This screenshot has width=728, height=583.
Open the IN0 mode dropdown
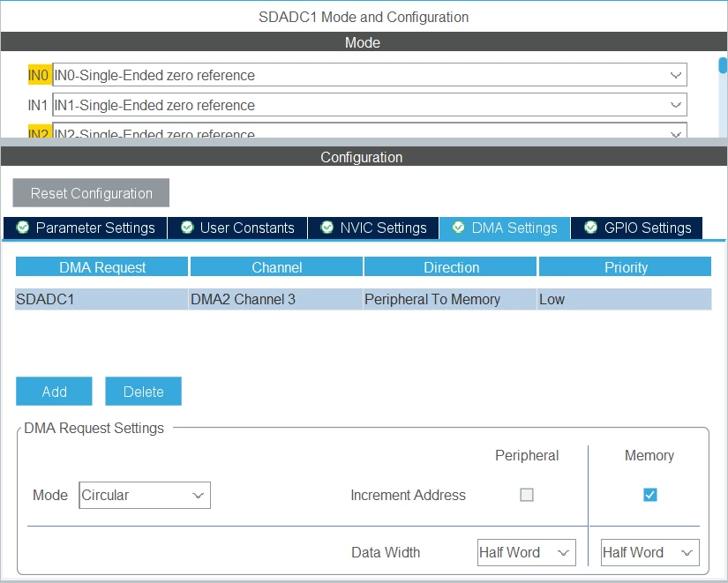click(370, 75)
